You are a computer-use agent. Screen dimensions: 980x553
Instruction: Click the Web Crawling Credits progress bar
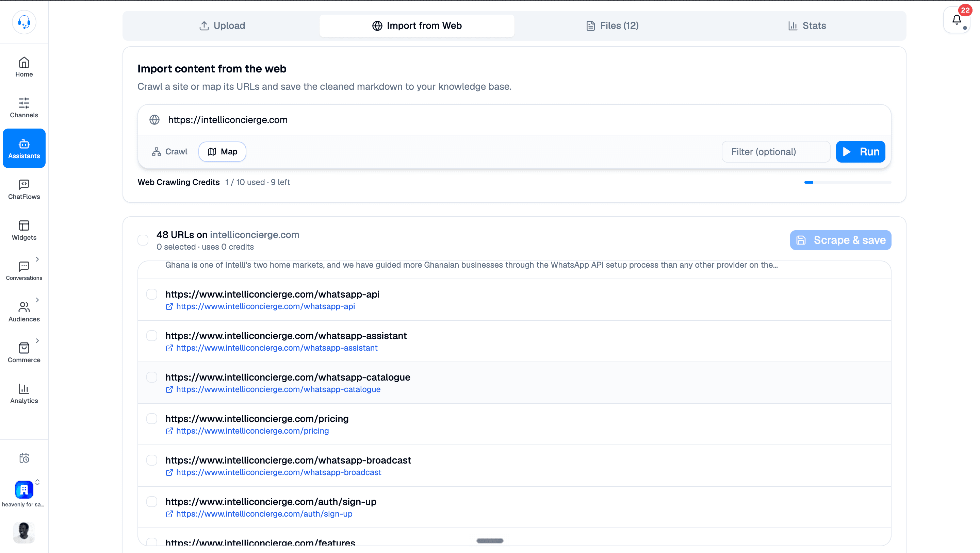point(848,183)
